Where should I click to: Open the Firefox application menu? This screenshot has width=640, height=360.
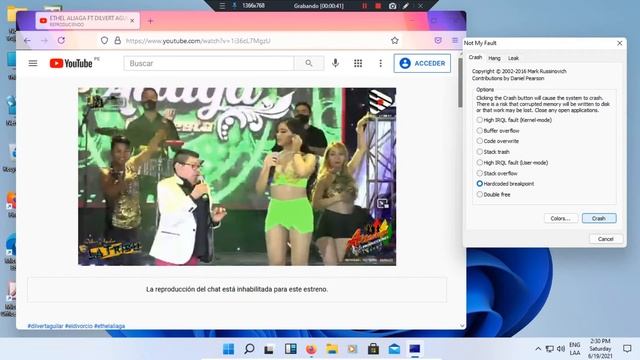click(x=455, y=40)
